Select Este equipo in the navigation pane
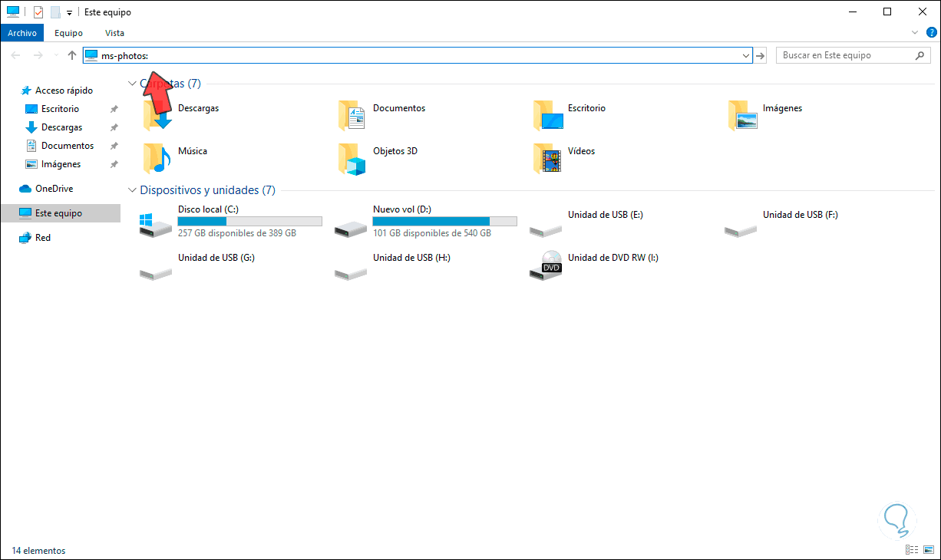 pos(60,213)
